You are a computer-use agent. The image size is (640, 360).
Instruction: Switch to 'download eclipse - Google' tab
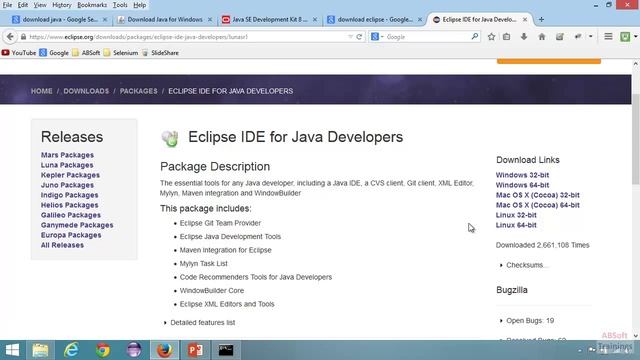[375, 20]
